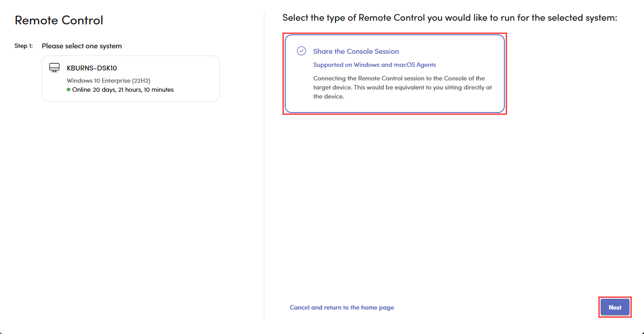Viewport: 644px width, 334px height.
Task: Click the Remote Control page heading
Action: (59, 20)
